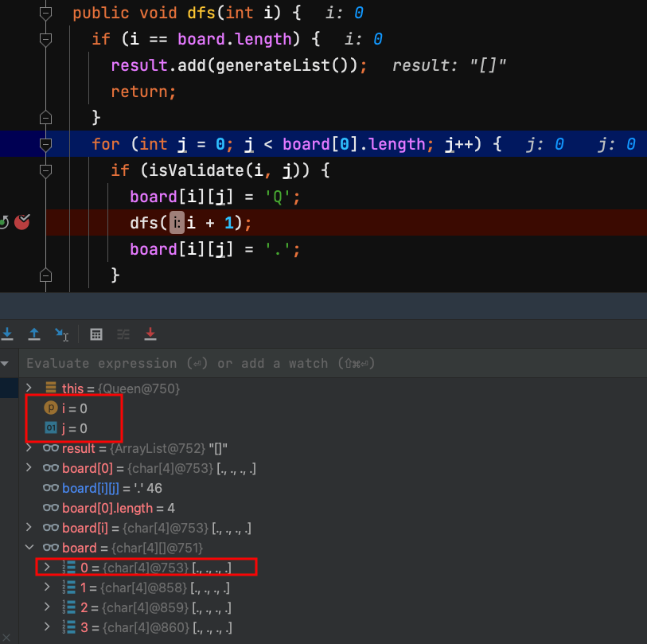Open the Evaluate Expression calculator icon
Screen dimensions: 647x644
(x=96, y=334)
